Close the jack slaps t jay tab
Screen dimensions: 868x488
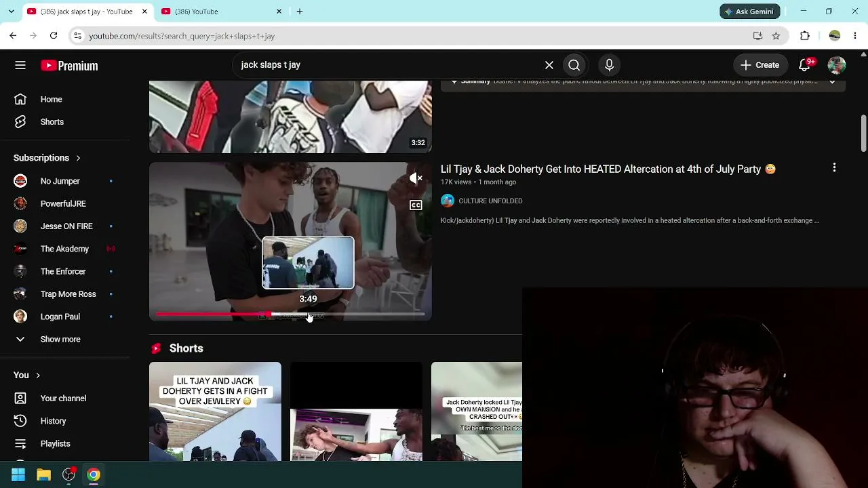[x=144, y=12]
